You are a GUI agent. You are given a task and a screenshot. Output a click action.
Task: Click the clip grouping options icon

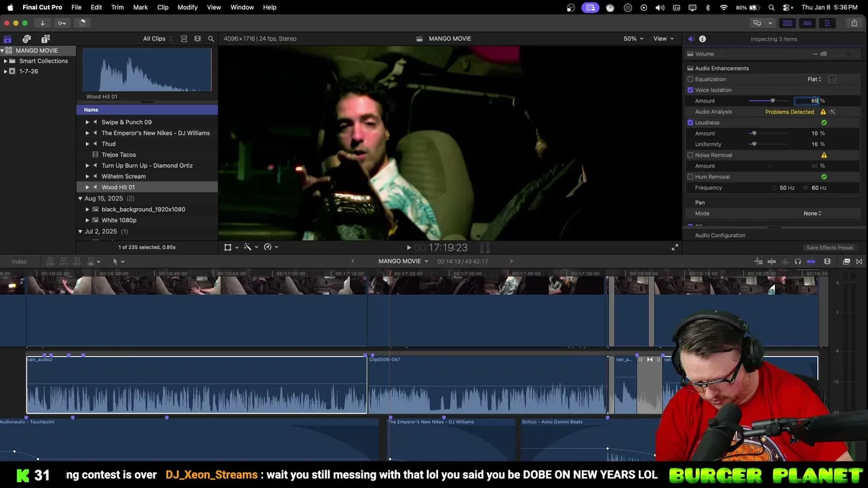(184, 39)
